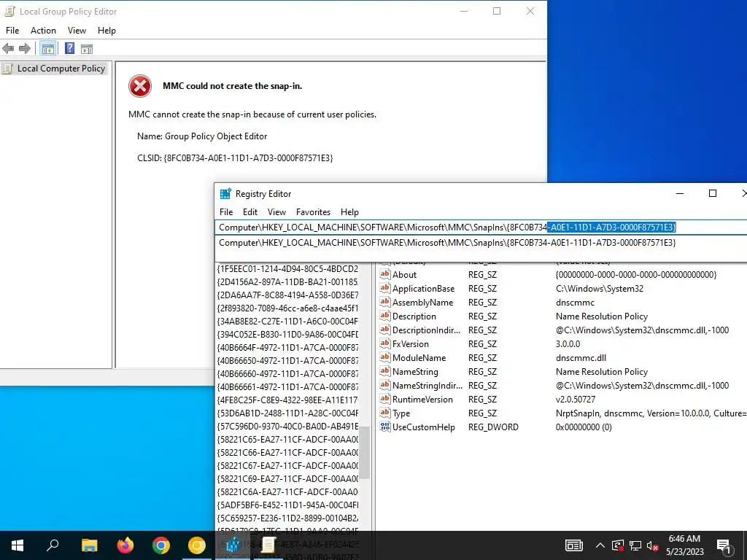Select the FxVersion registry value
This screenshot has height=560, width=747.
tap(410, 344)
